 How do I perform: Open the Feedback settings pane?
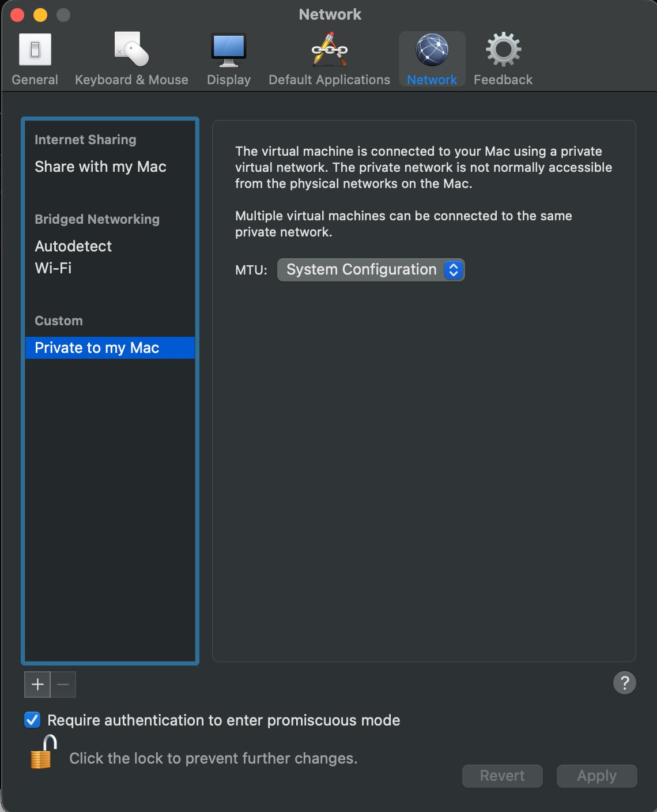pyautogui.click(x=503, y=58)
